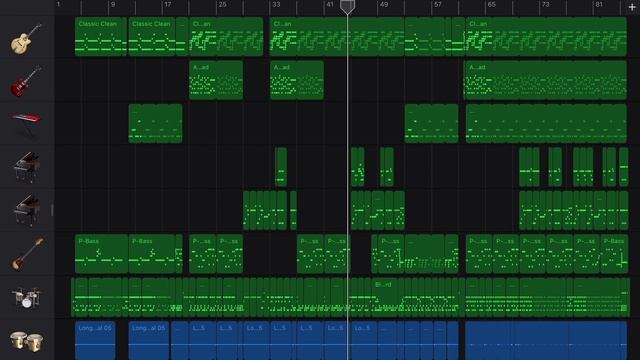Jump to bar 25 on the ruler

[222, 4]
